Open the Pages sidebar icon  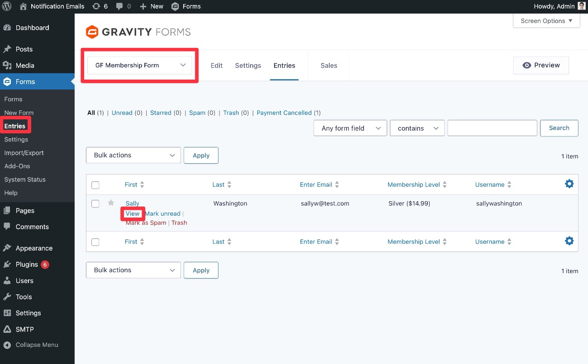(x=7, y=210)
